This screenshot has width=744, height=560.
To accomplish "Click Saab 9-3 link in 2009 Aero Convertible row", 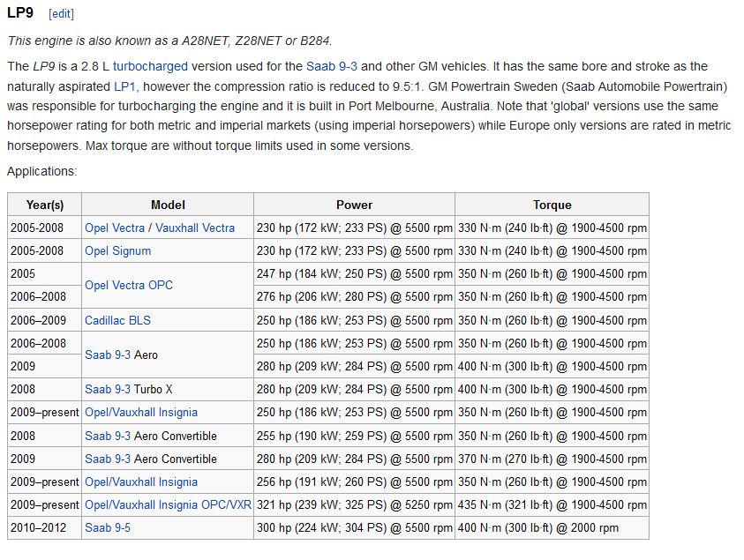I will point(108,459).
